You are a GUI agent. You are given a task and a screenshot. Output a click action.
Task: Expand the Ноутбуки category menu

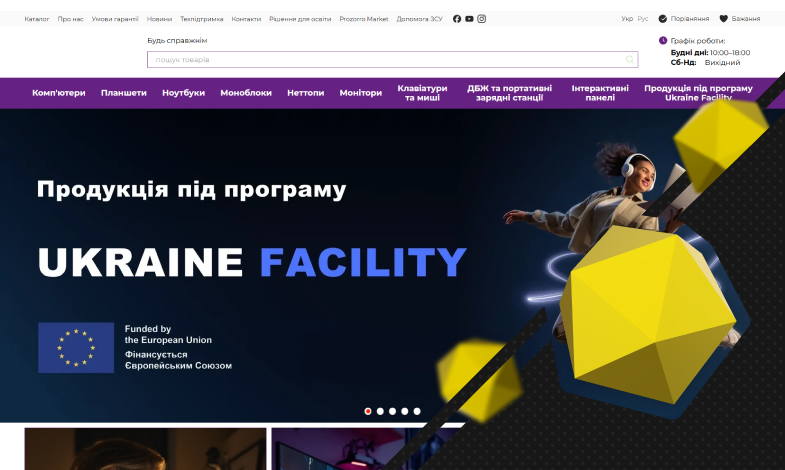[x=183, y=93]
